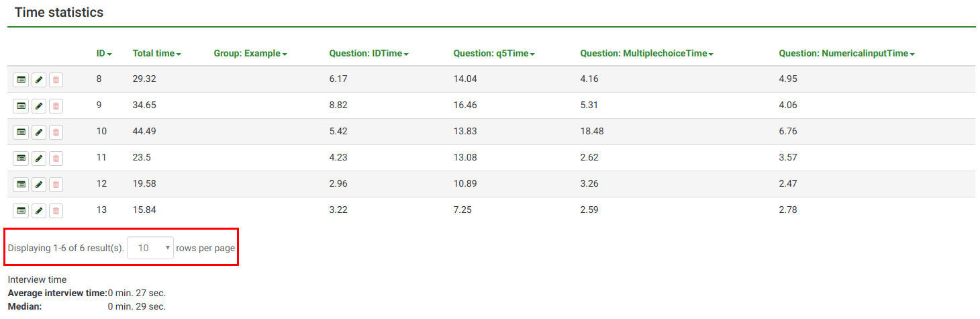Screen dimensions: 980x319
Task: Delete the response with ID 10
Action: pos(56,132)
